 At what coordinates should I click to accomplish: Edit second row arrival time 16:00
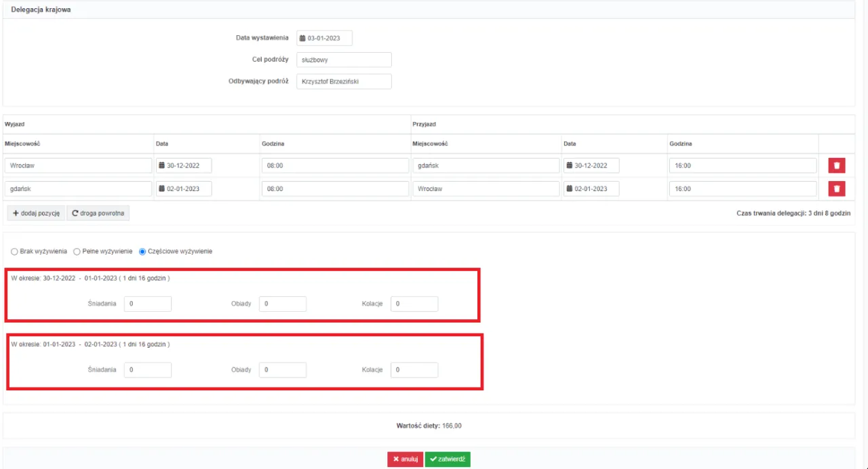pyautogui.click(x=743, y=189)
